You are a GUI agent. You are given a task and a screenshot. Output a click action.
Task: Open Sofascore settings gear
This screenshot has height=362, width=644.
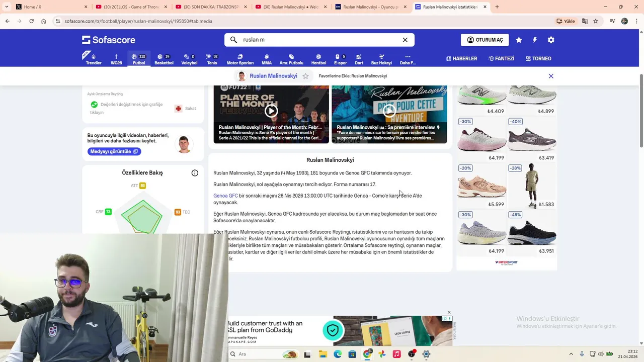pos(551,40)
